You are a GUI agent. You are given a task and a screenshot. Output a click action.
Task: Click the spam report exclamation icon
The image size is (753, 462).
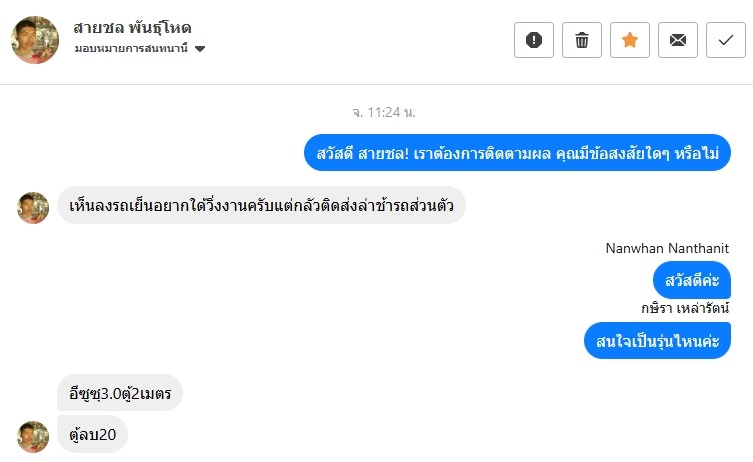click(x=533, y=40)
